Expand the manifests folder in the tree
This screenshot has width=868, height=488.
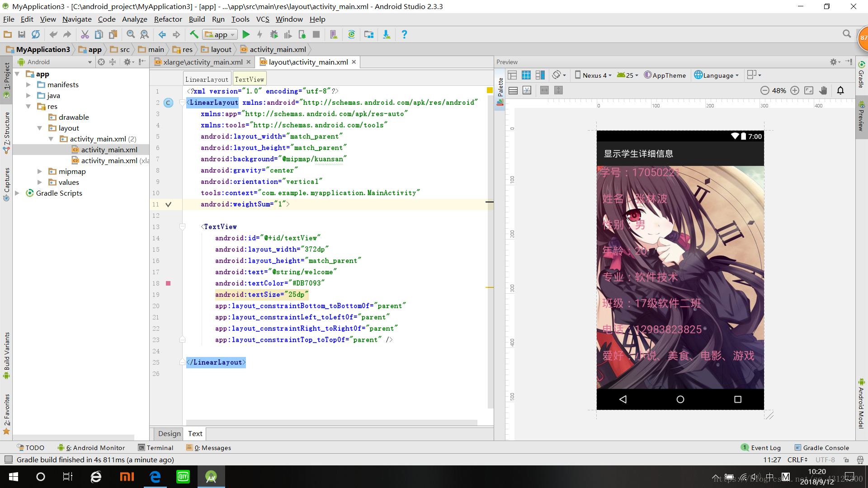tap(28, 84)
